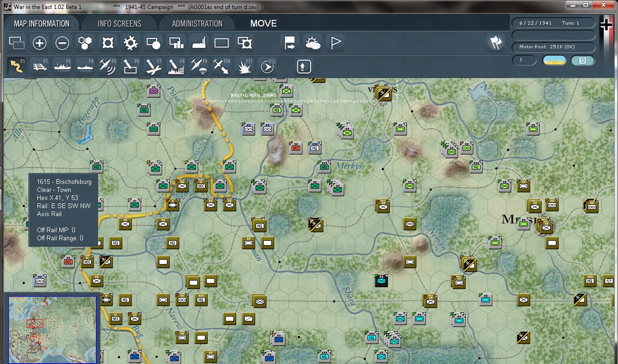Click the rectangle with circle icon

point(153,43)
